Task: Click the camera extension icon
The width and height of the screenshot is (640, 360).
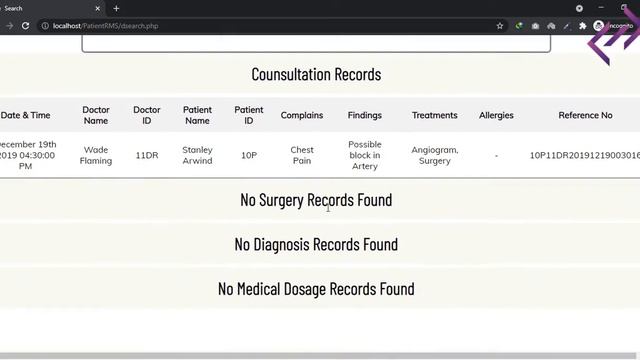Action: click(535, 26)
